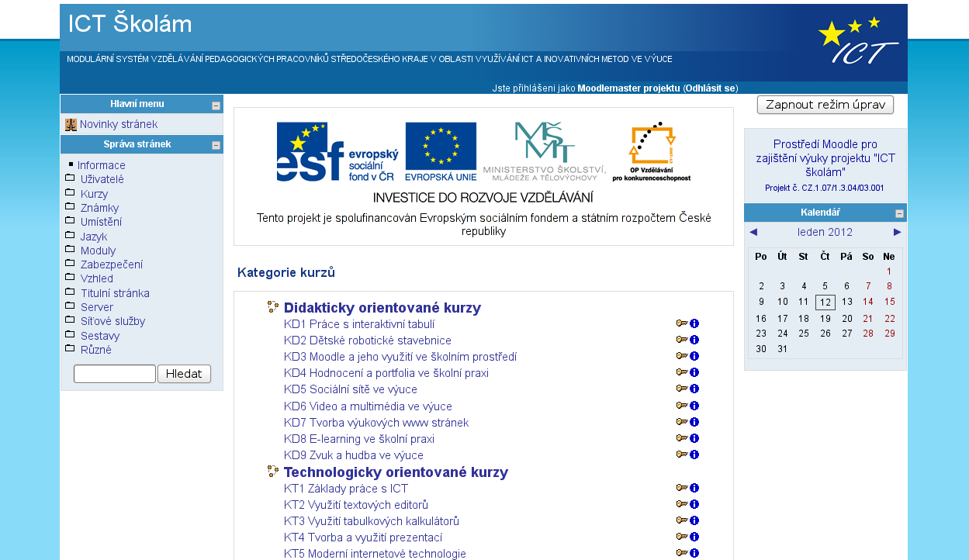This screenshot has height=560, width=969.
Task: Open Novinky stránek in the main menu
Action: click(119, 124)
